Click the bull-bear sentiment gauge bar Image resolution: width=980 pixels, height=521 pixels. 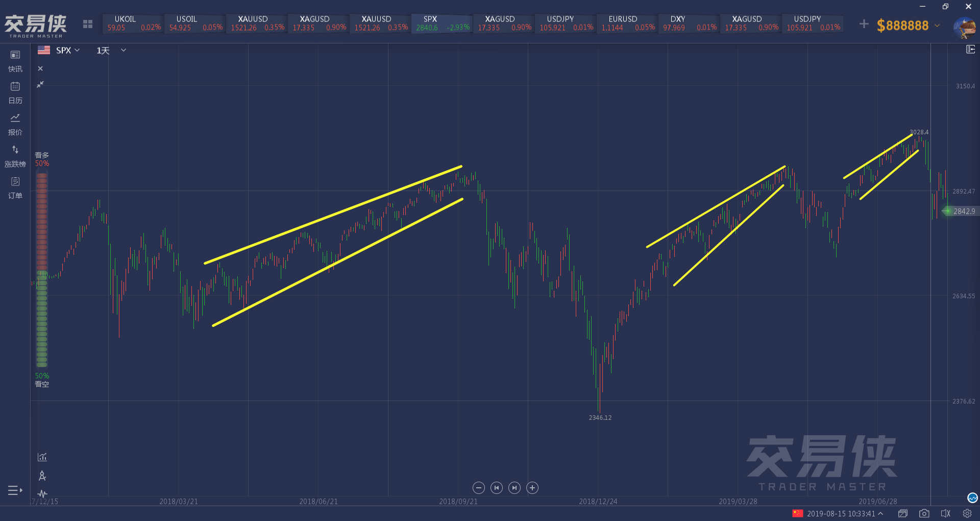[x=42, y=270]
